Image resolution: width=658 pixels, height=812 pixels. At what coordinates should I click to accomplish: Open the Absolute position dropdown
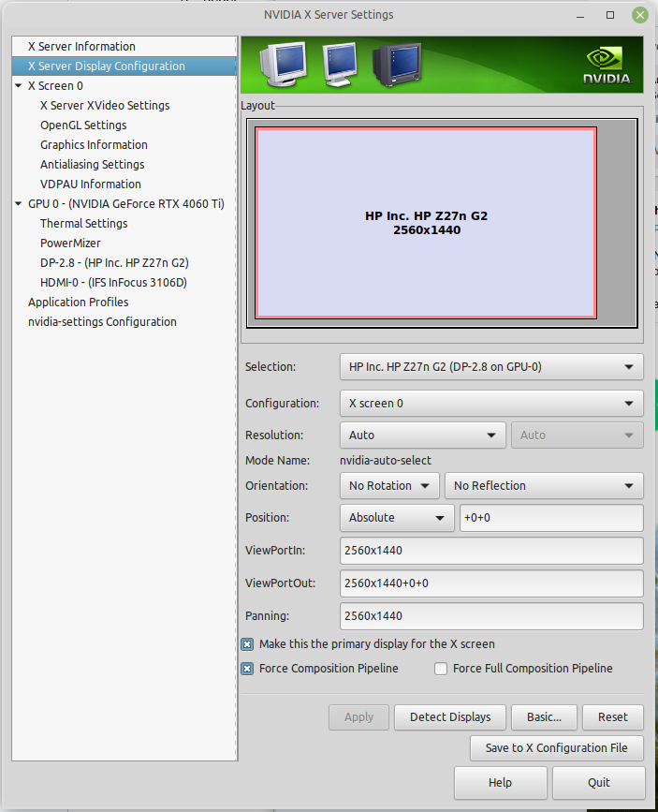tap(397, 518)
